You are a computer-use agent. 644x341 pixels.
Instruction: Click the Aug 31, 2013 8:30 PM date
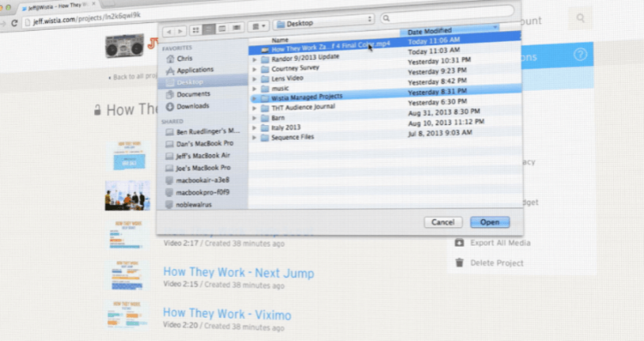(x=443, y=112)
